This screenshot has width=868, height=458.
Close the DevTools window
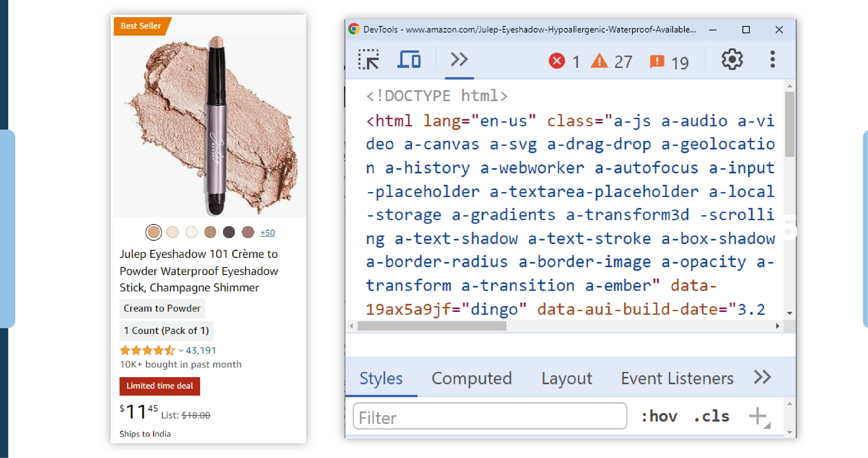[779, 30]
